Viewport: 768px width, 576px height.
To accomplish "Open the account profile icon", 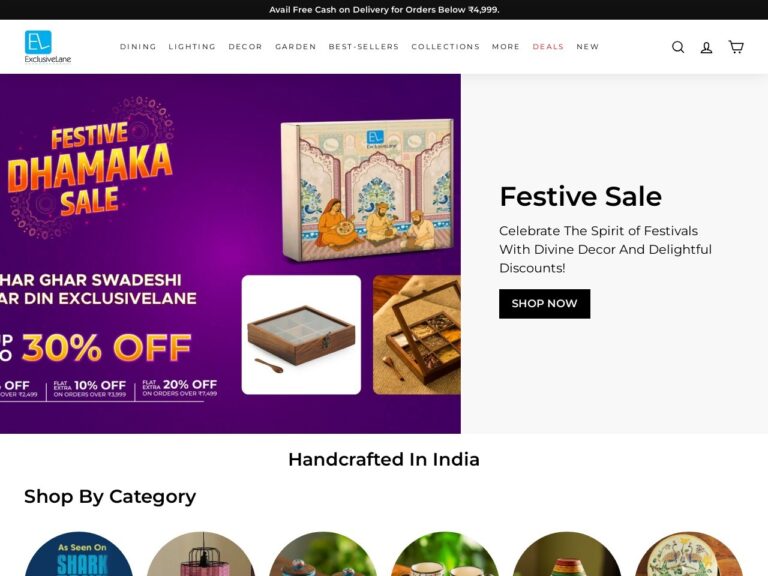I will (x=706, y=47).
